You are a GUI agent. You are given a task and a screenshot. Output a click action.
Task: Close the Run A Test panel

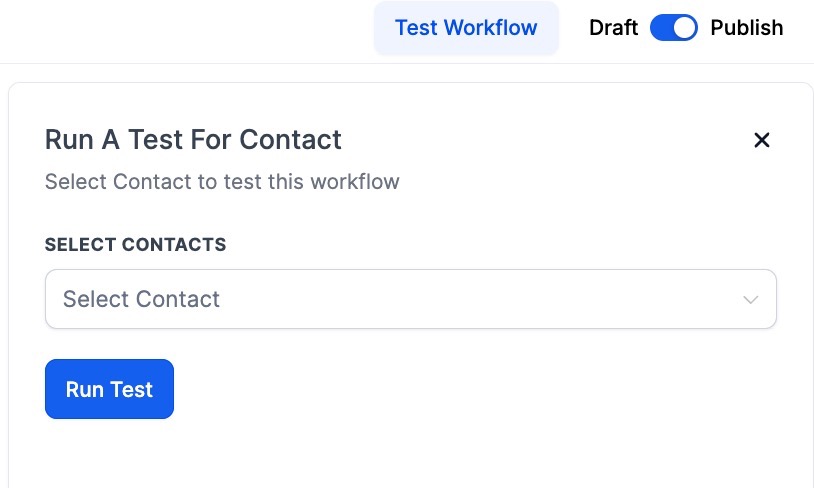(761, 140)
